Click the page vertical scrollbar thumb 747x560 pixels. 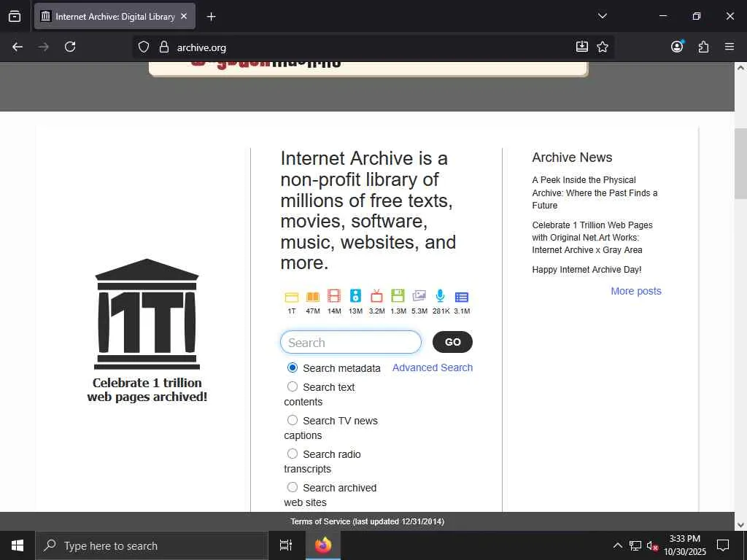(740, 163)
